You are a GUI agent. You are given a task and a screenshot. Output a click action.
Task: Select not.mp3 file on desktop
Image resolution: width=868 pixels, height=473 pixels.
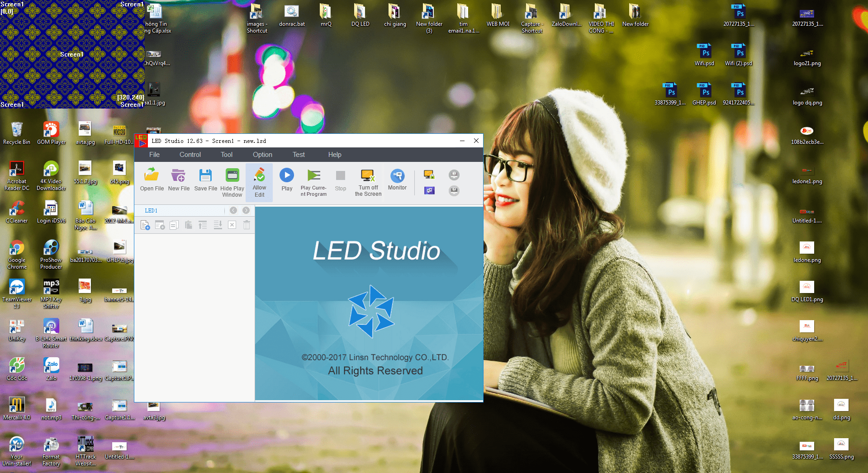point(51,409)
